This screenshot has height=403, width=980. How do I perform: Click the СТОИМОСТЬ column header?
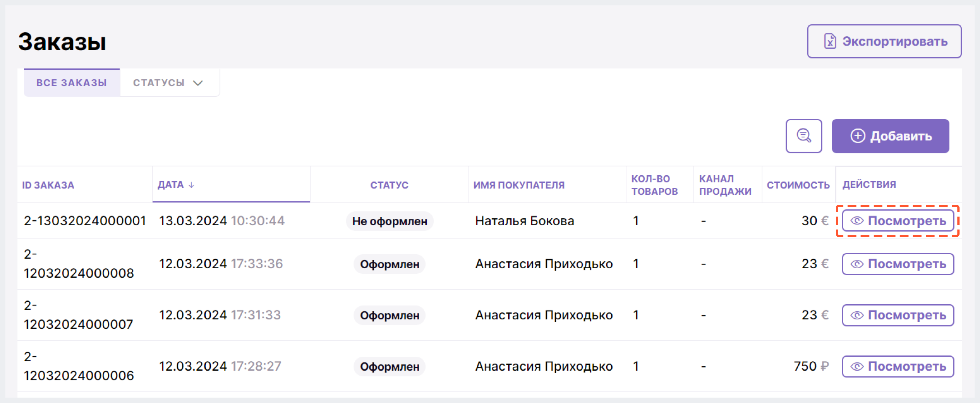click(798, 185)
